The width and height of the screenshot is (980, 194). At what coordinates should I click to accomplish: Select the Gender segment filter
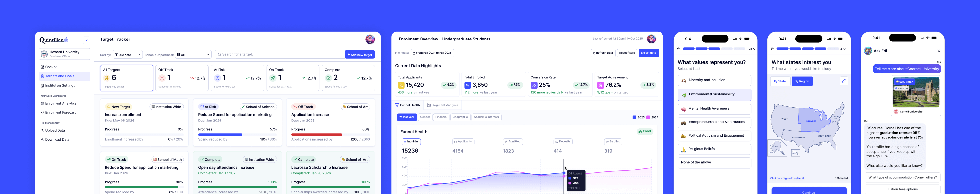425,117
